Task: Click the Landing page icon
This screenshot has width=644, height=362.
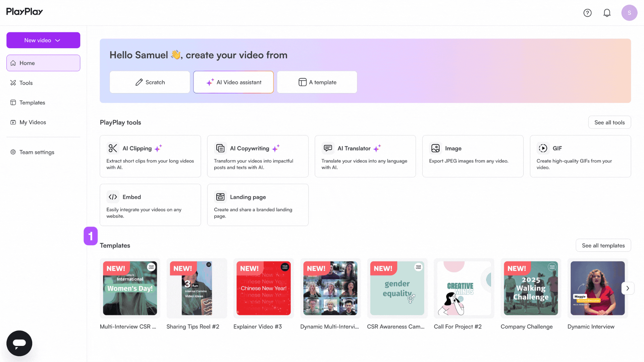Action: [220, 197]
